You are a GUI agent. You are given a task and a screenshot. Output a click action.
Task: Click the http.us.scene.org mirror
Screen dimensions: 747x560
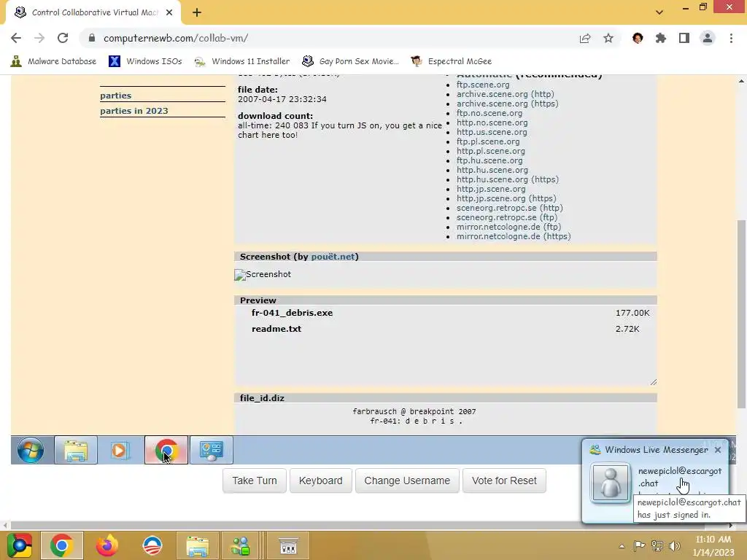pos(492,132)
